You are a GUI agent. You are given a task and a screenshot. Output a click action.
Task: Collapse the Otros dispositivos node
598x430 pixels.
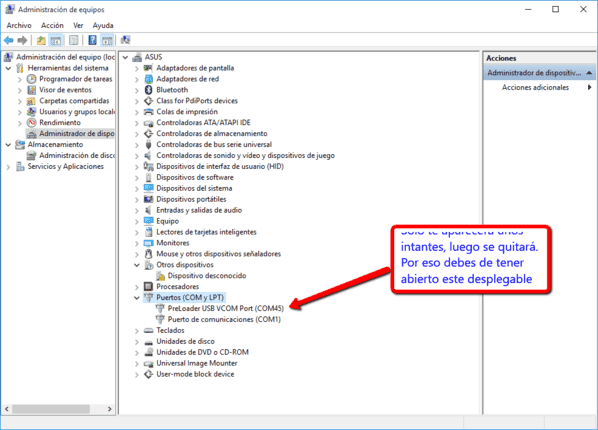coord(137,265)
